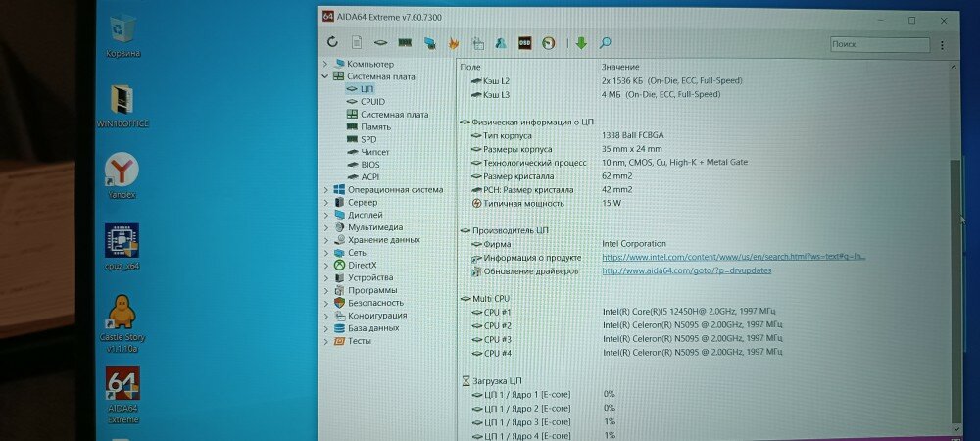This screenshot has height=441, width=980.
Task: Expand the Конфигурация node arrow
Action: [325, 316]
